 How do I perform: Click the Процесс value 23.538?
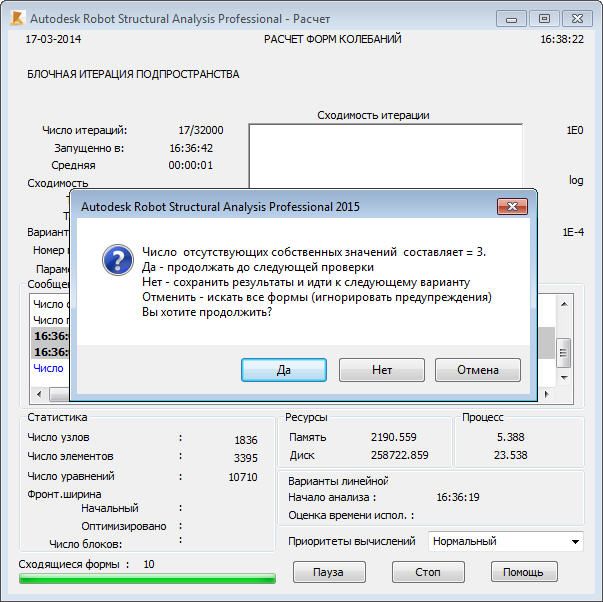coord(510,455)
